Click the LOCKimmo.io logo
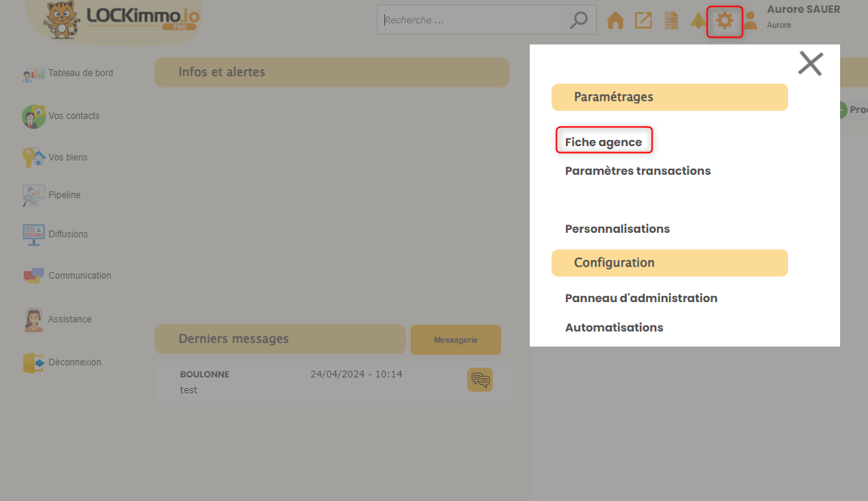This screenshot has width=868, height=501. click(122, 20)
